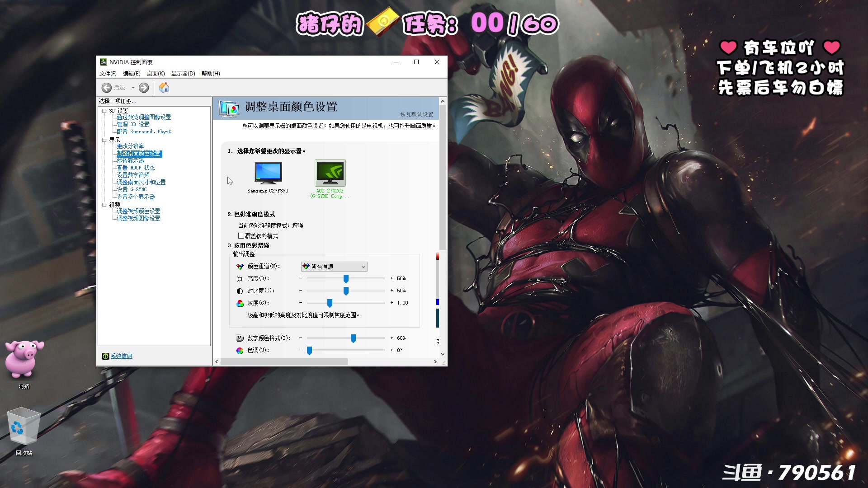868x488 pixels.
Task: Click plus button for brightness
Action: 392,278
